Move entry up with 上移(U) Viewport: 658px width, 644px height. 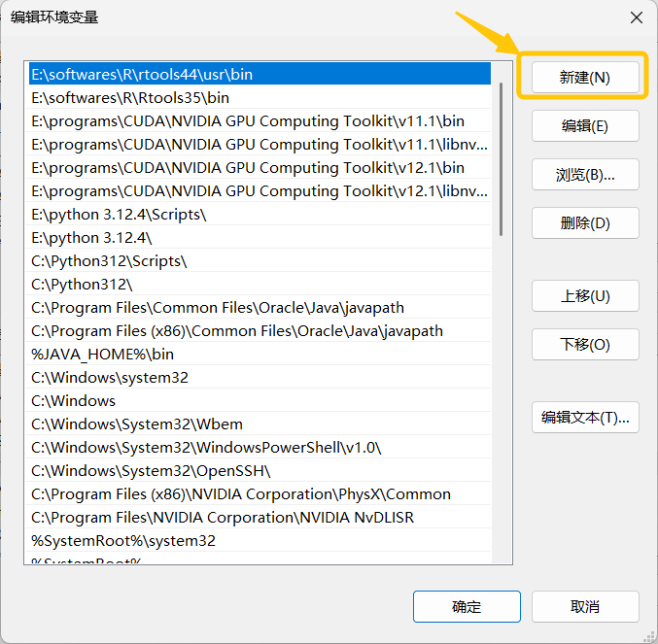(x=584, y=296)
